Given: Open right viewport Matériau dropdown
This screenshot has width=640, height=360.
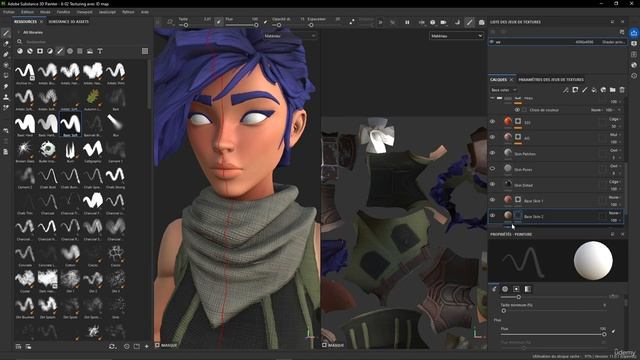Looking at the screenshot, I should click(456, 36).
